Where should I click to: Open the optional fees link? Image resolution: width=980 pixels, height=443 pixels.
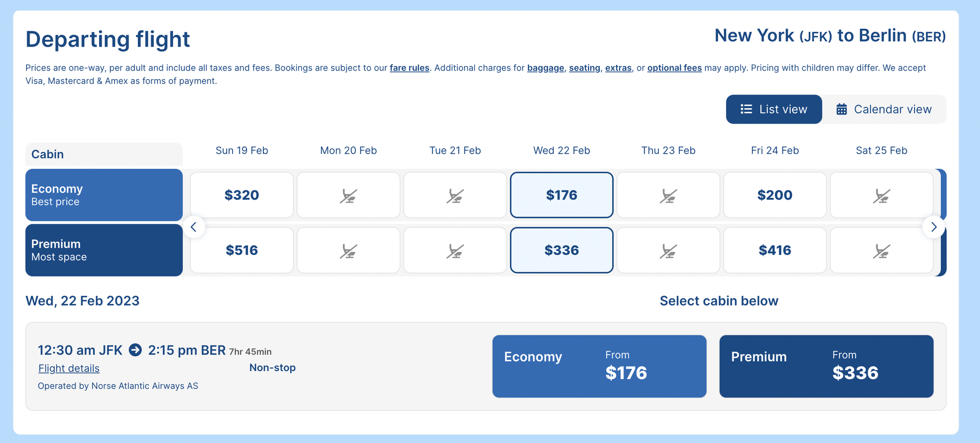674,67
